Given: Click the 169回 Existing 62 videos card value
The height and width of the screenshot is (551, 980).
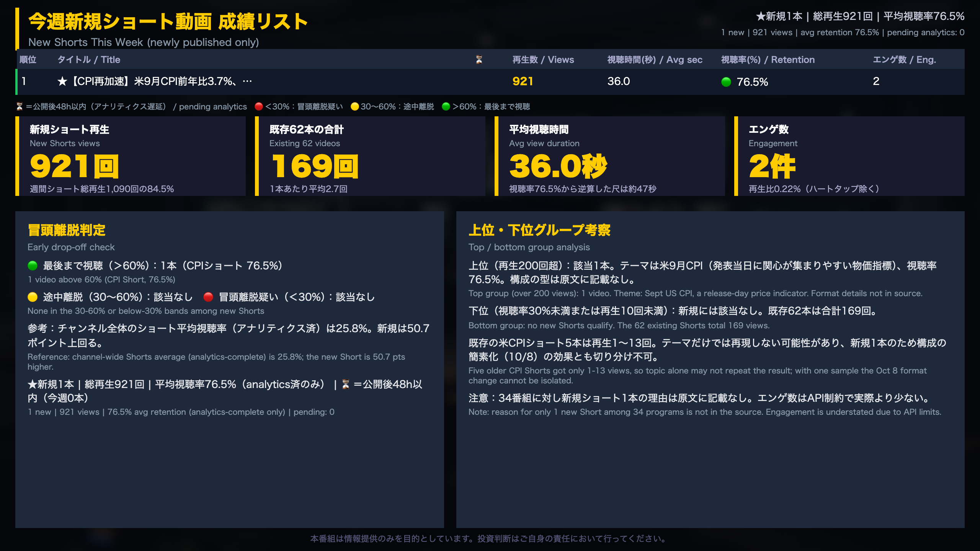Looking at the screenshot, I should tap(314, 166).
